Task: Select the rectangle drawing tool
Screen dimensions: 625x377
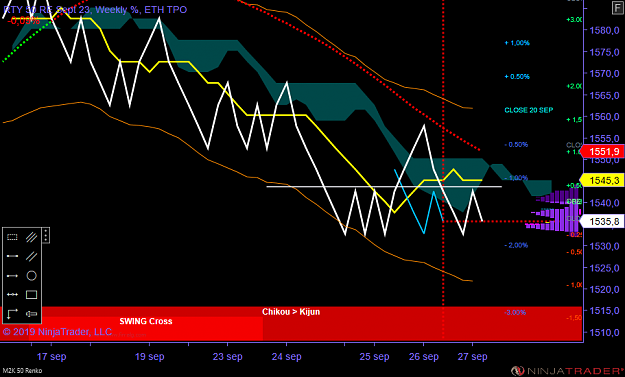Action: tap(31, 295)
